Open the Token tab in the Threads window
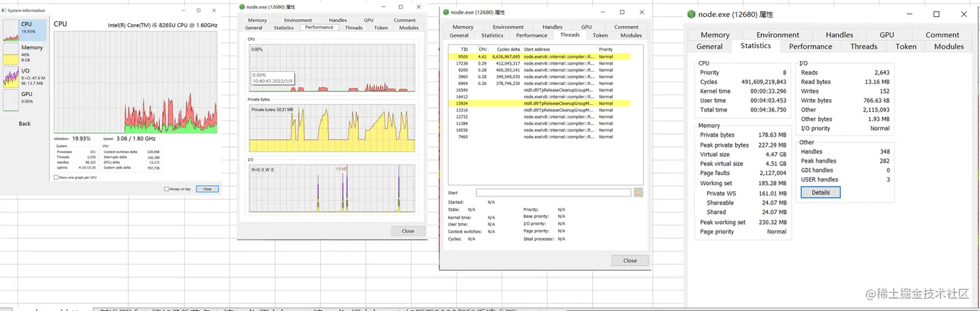The width and height of the screenshot is (980, 311). 600,36
